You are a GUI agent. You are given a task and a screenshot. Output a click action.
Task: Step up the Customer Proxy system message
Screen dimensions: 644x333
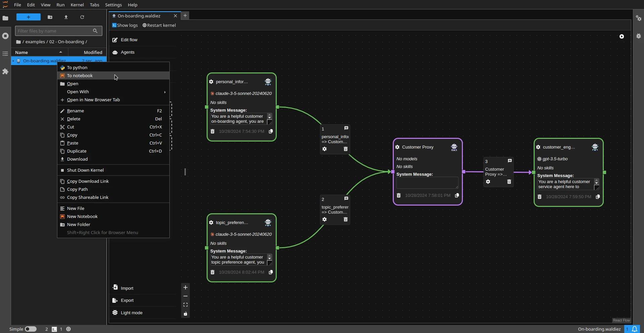coord(596,180)
